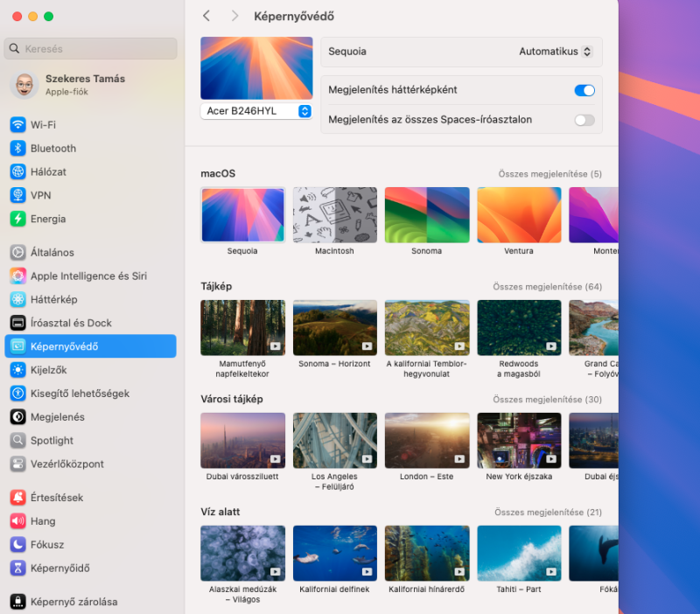The width and height of the screenshot is (700, 614).
Task: Open Kisegítő lehetőségek accessibility icon
Action: pyautogui.click(x=17, y=393)
